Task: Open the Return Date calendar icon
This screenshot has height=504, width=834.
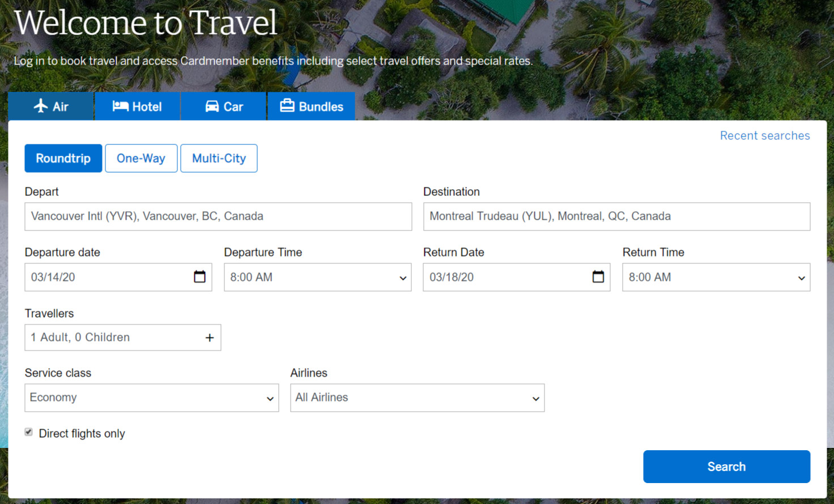Action: coord(598,277)
